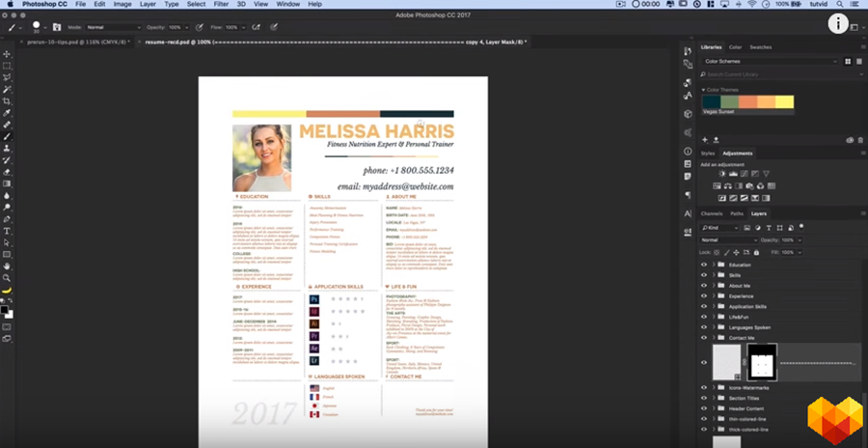Screen dimensions: 868x448
Task: Select the Vegas Sunset color theme
Action: tap(747, 102)
